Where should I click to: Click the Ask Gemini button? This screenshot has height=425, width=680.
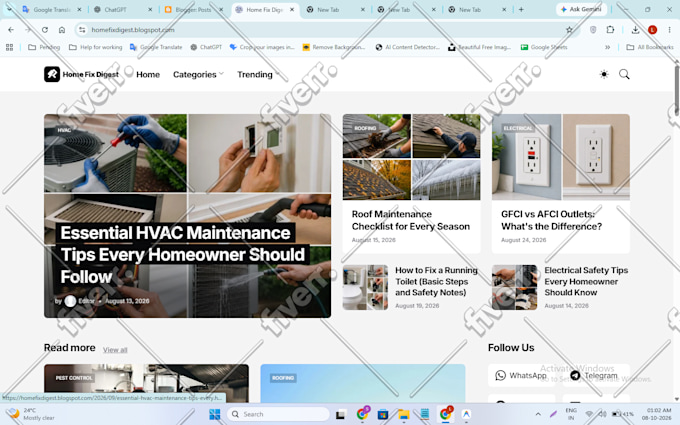pos(581,9)
